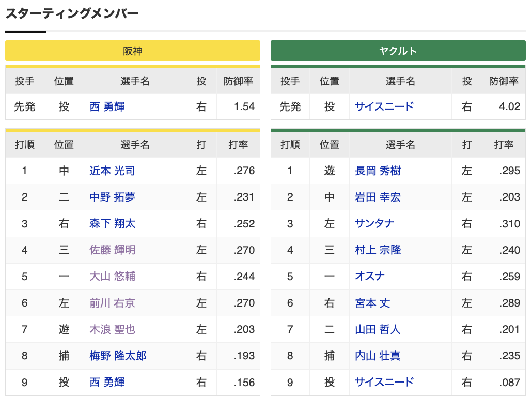The image size is (532, 397).
Task: Click the スターティングメンバー heading
Action: click(72, 13)
